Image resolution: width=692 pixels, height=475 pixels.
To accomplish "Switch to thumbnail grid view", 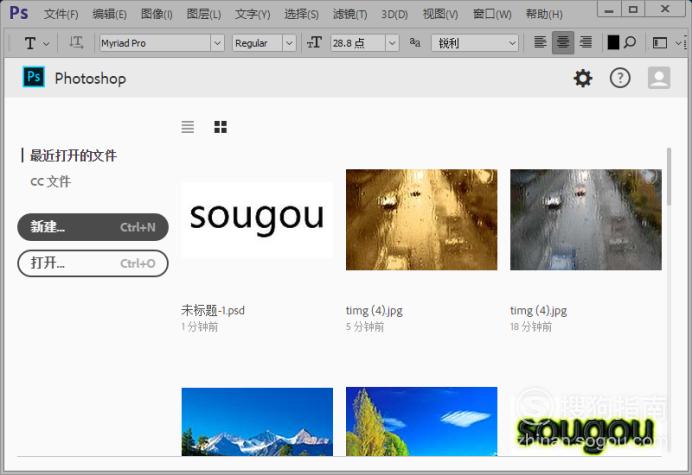I will click(220, 127).
